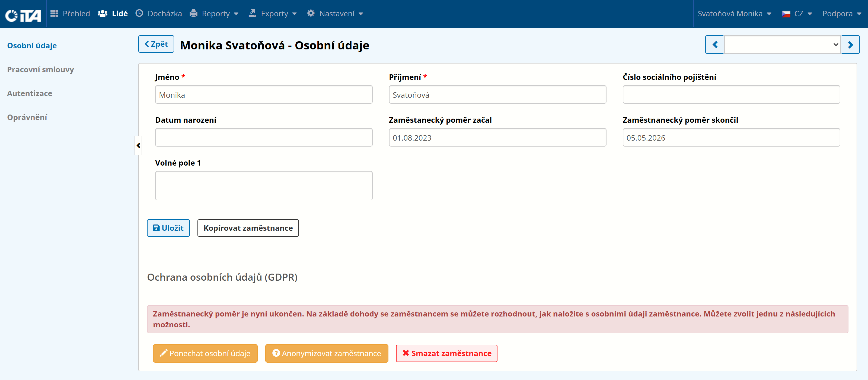The height and width of the screenshot is (380, 868).
Task: Open the Autentizace section
Action: [x=30, y=93]
